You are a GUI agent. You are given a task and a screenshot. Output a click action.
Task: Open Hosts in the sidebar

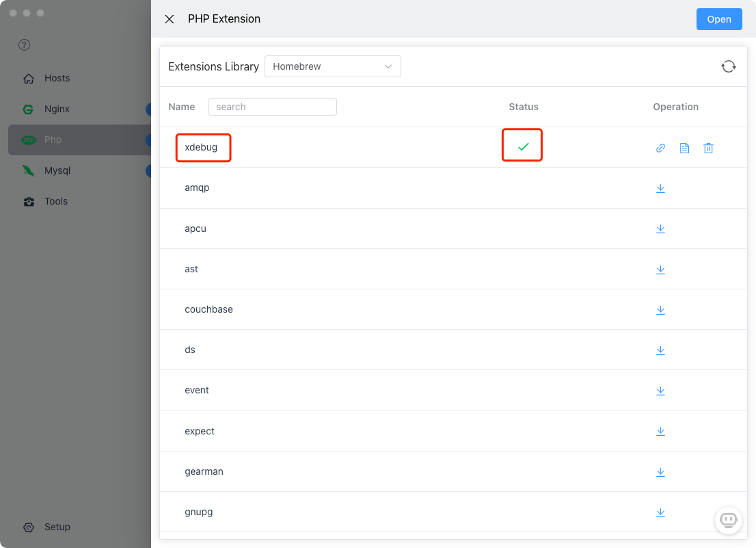click(x=79, y=78)
